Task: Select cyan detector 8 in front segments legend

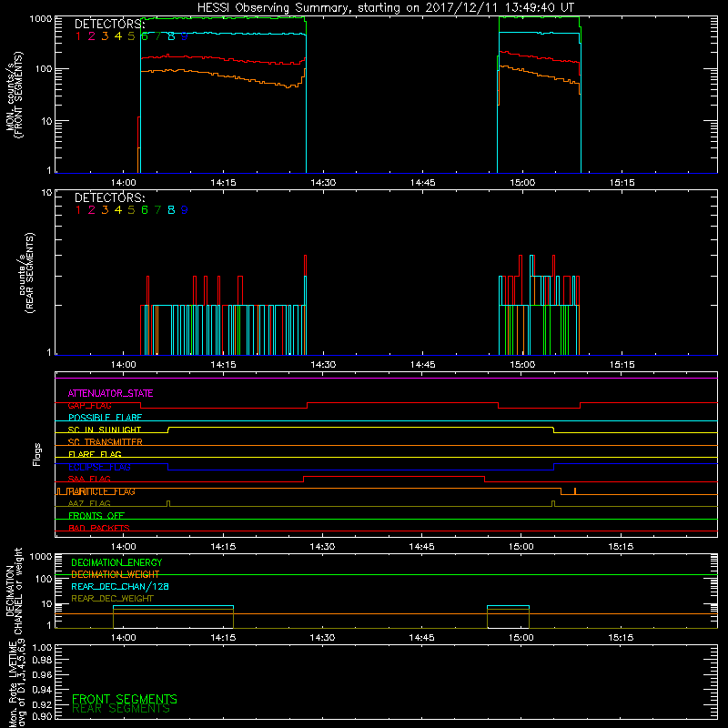Action: click(171, 36)
